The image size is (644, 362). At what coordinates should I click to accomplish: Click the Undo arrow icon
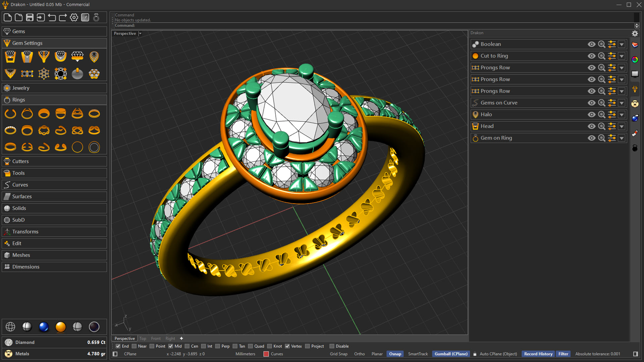(52, 17)
